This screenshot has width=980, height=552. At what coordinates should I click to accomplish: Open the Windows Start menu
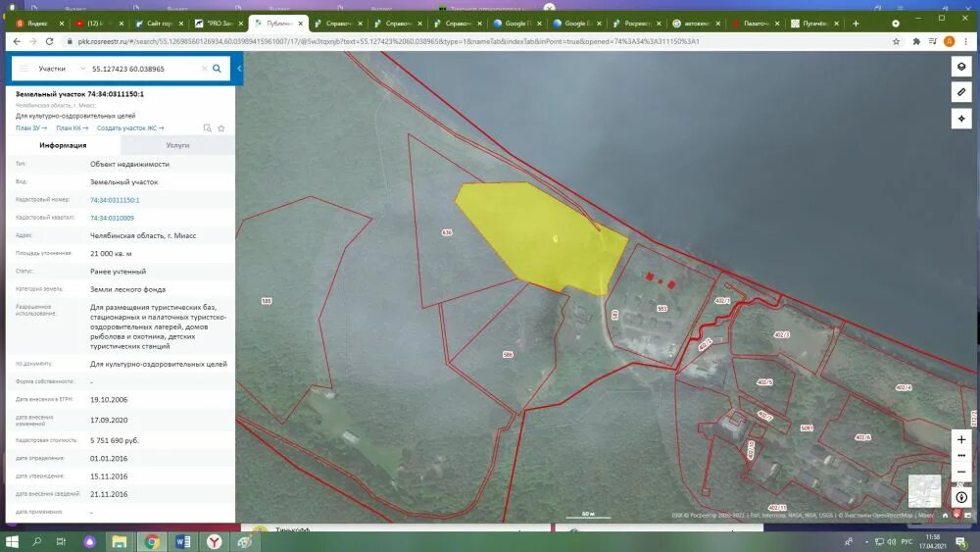tap(11, 541)
